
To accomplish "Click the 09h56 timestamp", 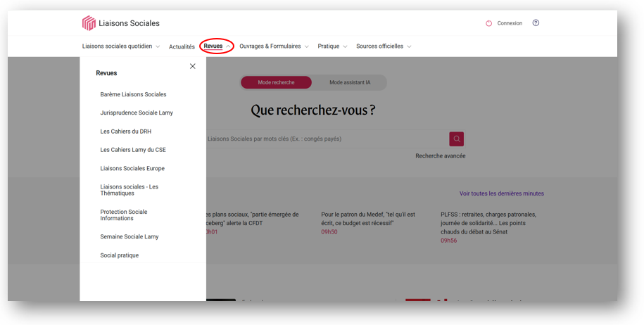I will [448, 241].
